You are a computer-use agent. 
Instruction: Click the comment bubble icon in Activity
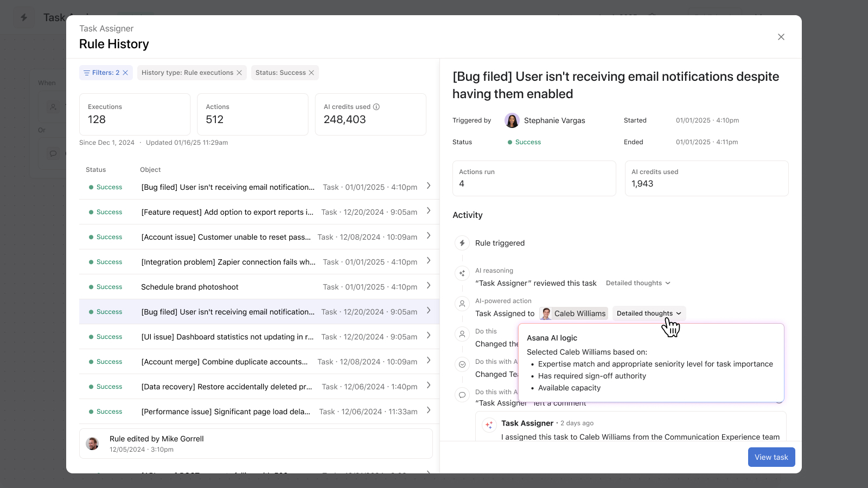(x=462, y=394)
